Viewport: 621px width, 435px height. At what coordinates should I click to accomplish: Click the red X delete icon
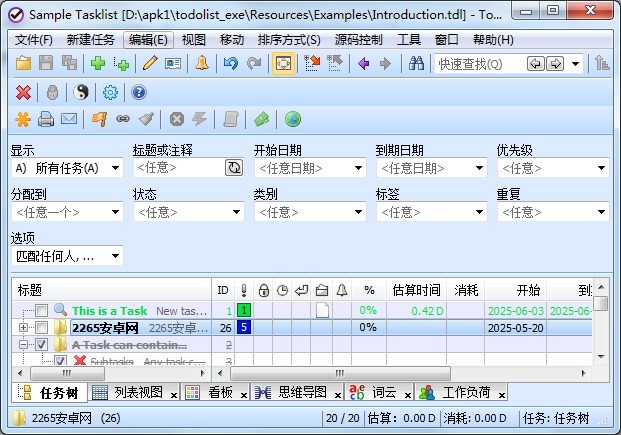(23, 92)
